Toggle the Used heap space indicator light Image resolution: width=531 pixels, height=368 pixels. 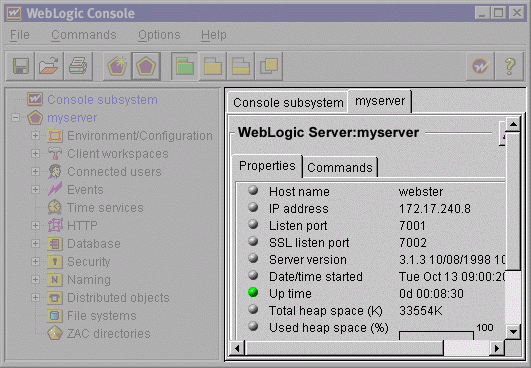click(x=253, y=326)
